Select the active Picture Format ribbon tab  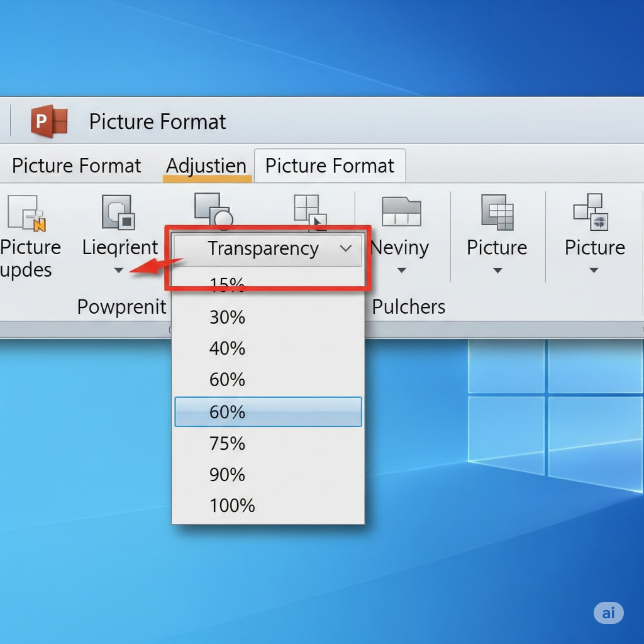(x=330, y=166)
